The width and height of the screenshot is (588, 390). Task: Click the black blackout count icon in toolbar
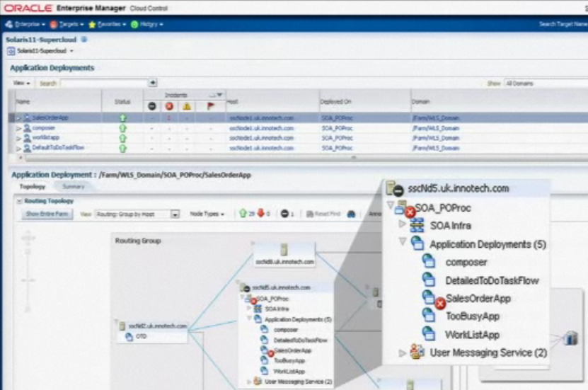[x=284, y=214]
